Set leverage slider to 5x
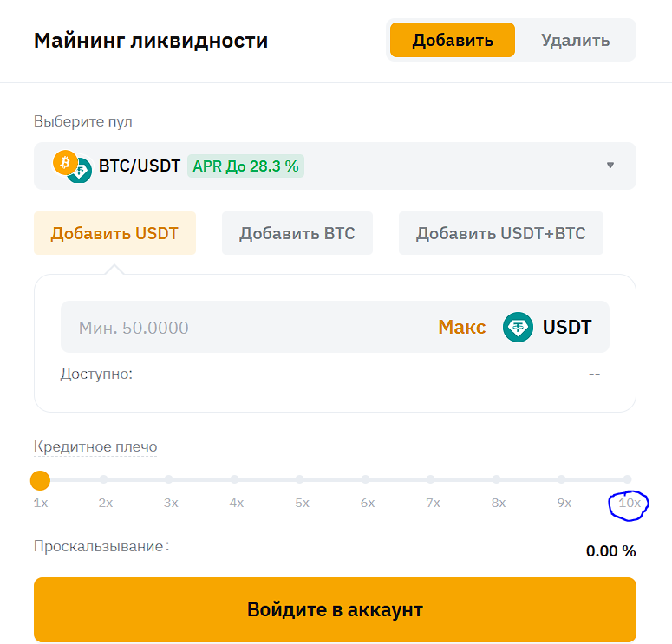Image resolution: width=672 pixels, height=644 pixels. 300,479
